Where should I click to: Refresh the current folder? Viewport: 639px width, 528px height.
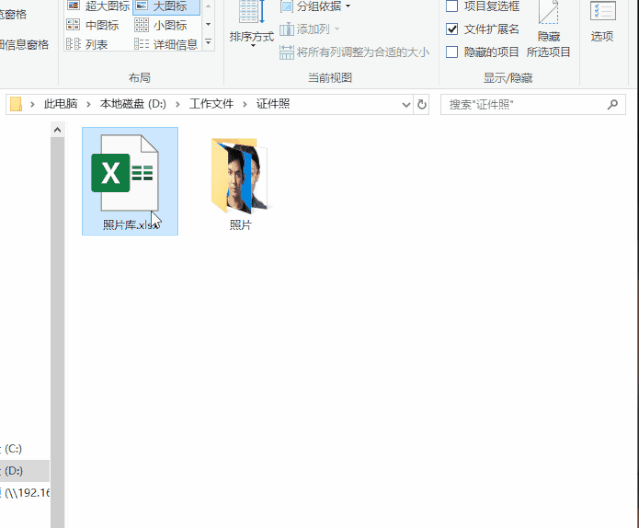tap(422, 105)
